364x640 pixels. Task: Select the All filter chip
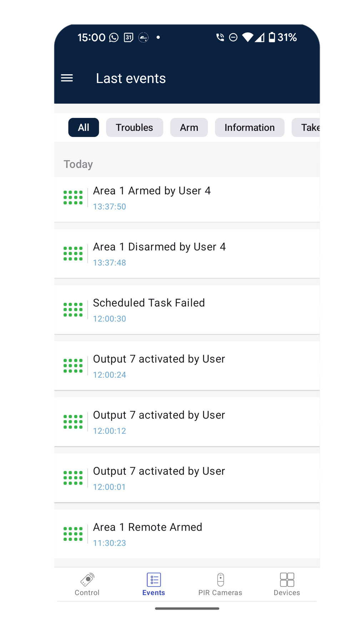pos(84,127)
